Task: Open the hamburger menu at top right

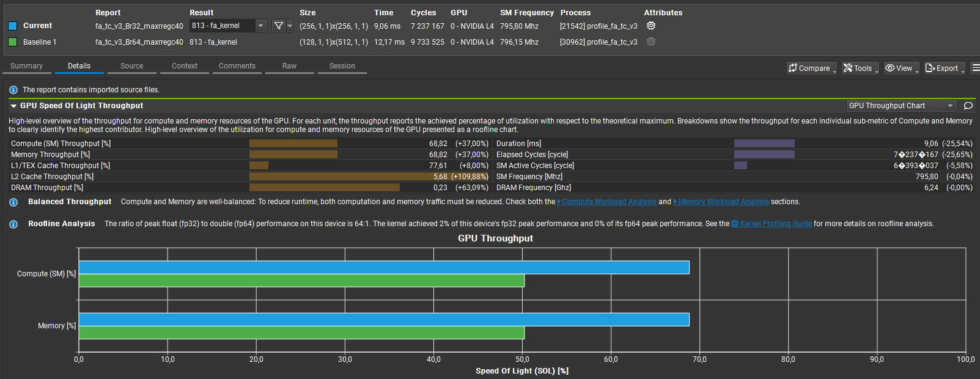Action: pos(975,68)
